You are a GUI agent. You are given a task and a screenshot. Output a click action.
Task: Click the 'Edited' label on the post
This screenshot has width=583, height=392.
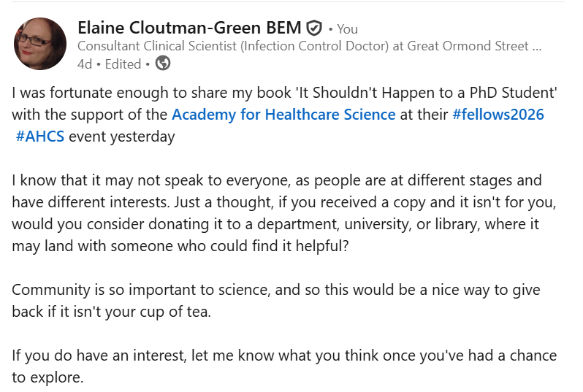click(x=123, y=64)
